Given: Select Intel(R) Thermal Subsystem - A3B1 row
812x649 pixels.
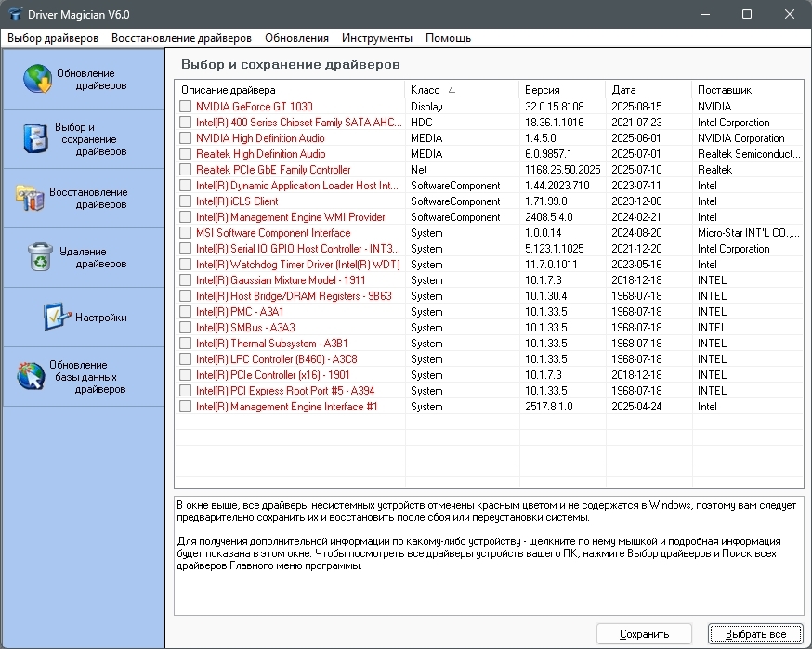Looking at the screenshot, I should click(489, 344).
